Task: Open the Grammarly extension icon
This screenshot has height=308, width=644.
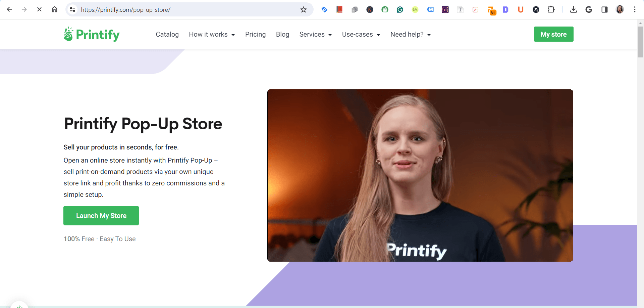Action: 400,9
